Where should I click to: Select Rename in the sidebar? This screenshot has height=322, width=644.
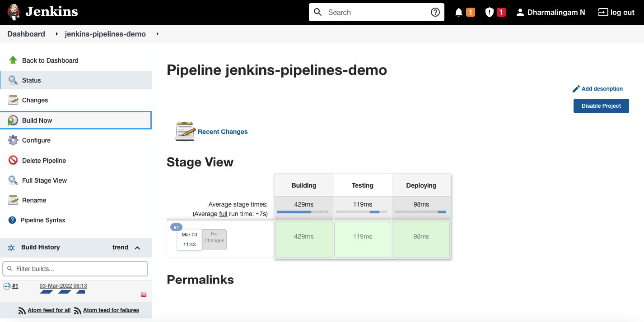point(34,200)
